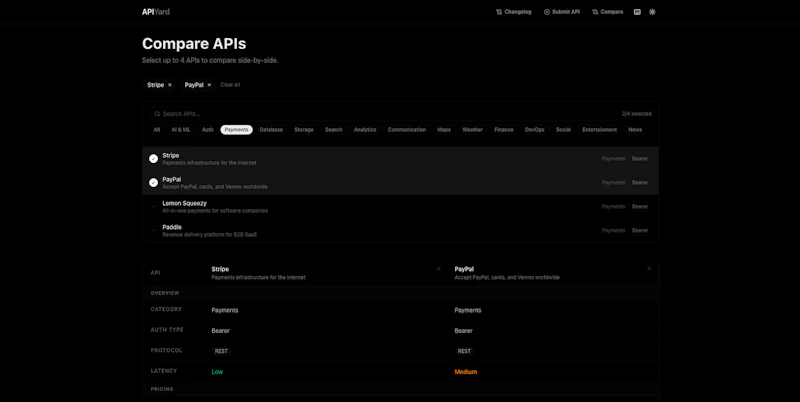Image resolution: width=800 pixels, height=402 pixels.
Task: Click the PRICING section header
Action: 162,389
